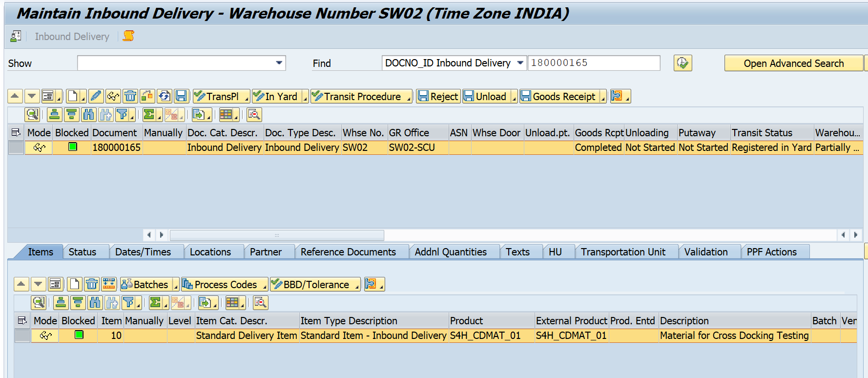The height and width of the screenshot is (378, 868).
Task: Click the create new document icon in header toolbar
Action: point(73,96)
